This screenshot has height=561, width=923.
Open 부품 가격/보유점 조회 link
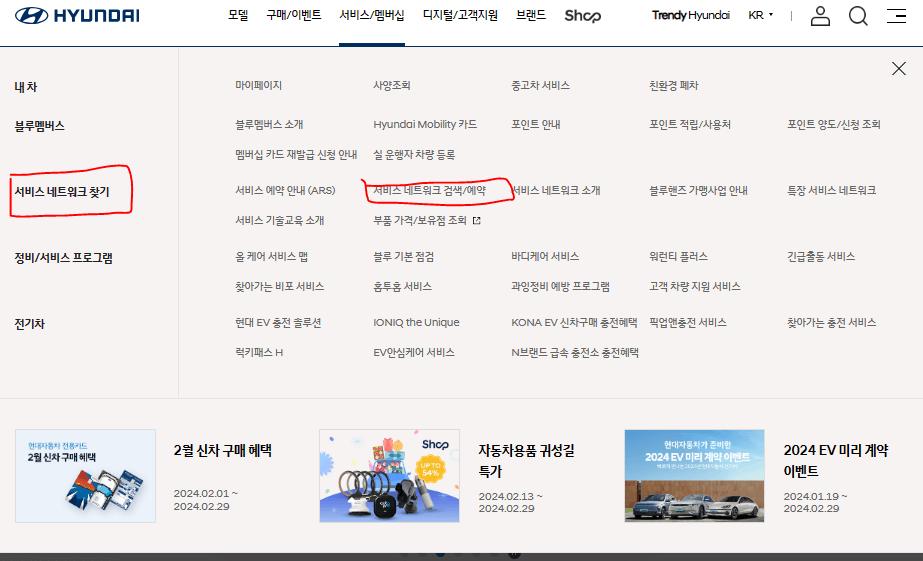420,220
